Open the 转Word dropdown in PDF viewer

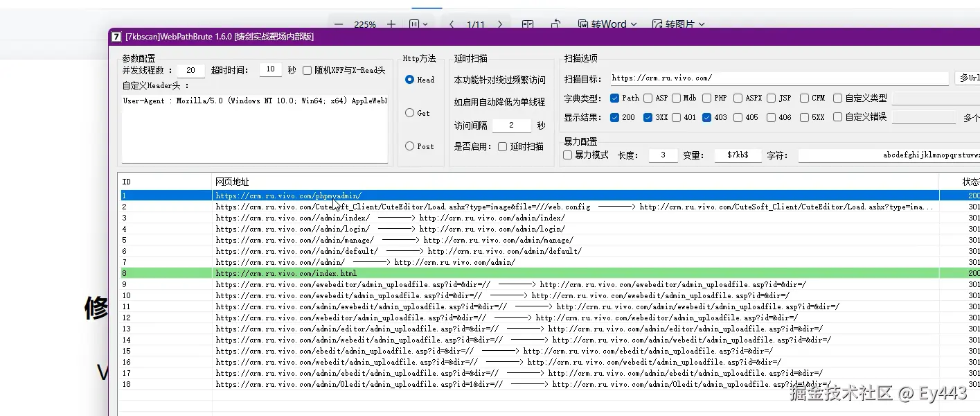coord(607,24)
